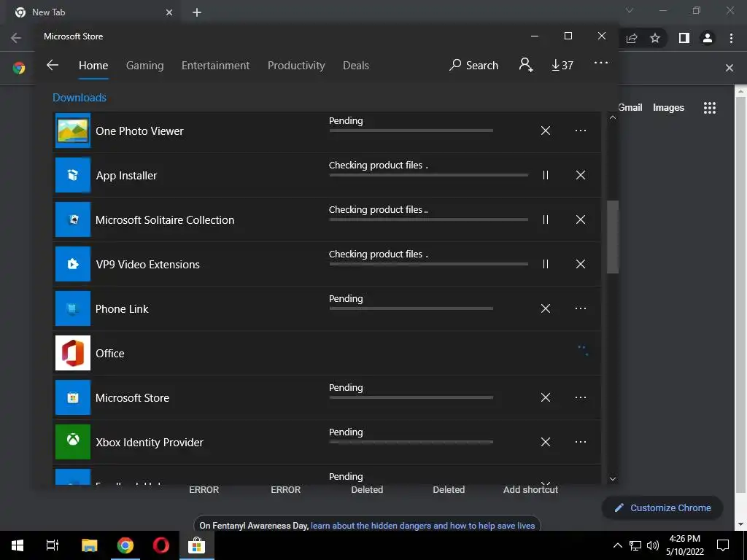
Task: Pause the App Installer download
Action: click(x=546, y=175)
